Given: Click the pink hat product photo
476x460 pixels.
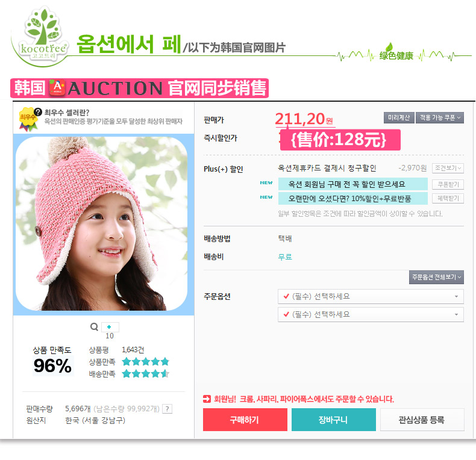Looking at the screenshot, I should (x=102, y=223).
